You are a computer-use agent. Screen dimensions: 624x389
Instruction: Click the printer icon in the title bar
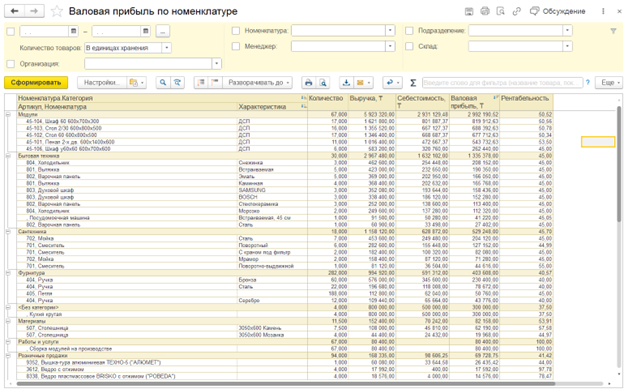pos(485,12)
